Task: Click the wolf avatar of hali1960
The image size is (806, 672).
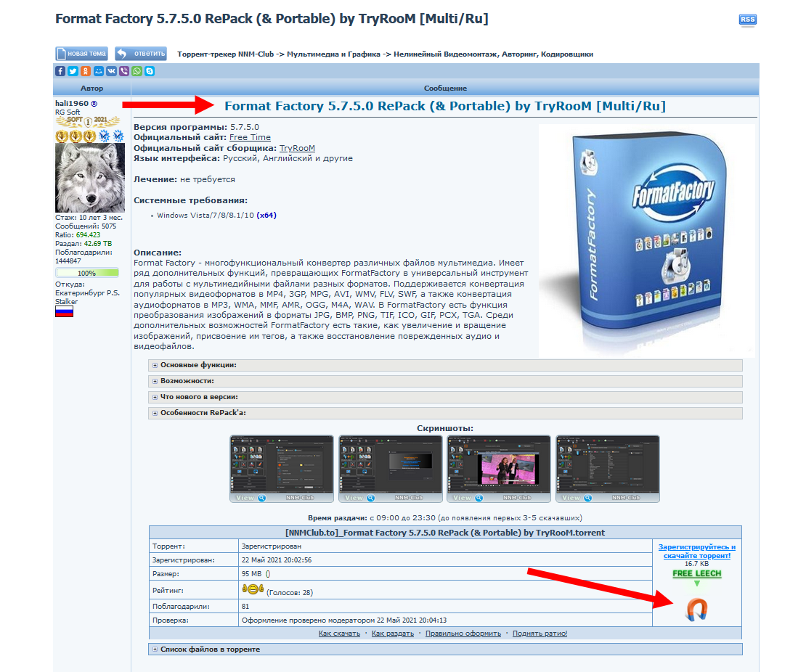Action: pyautogui.click(x=90, y=178)
